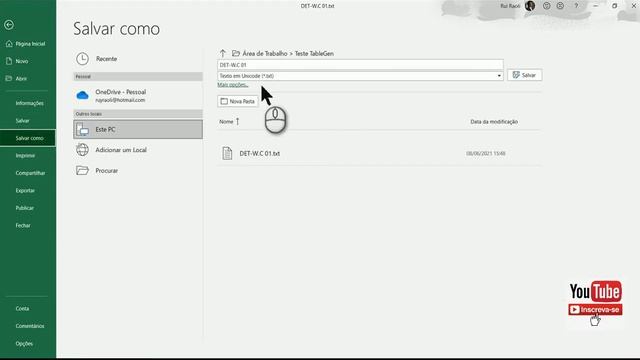Click the Salvar button

[x=524, y=75]
